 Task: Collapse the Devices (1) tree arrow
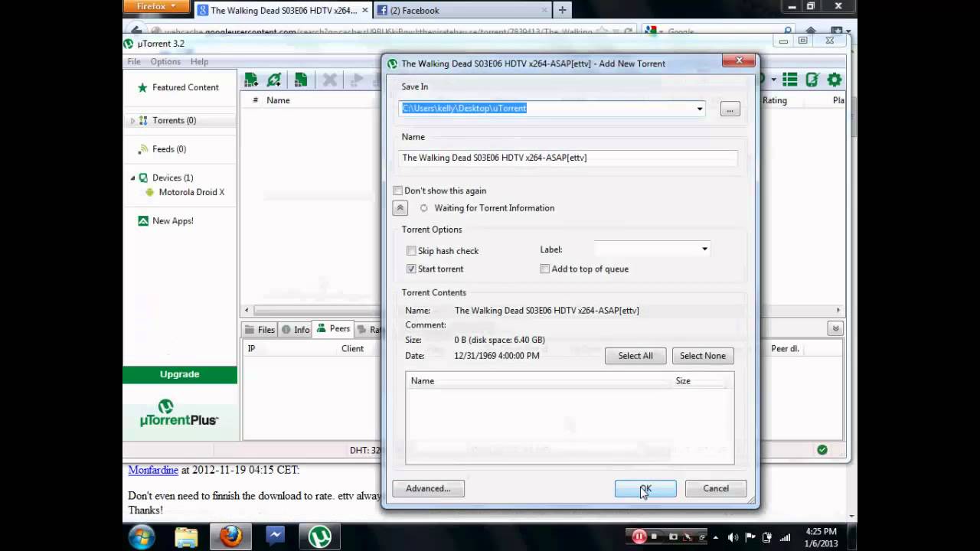[132, 178]
